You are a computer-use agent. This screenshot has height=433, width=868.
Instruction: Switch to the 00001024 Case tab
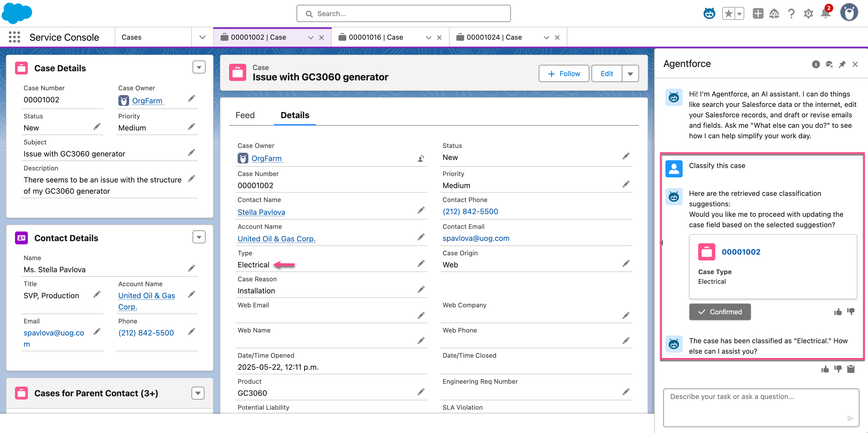(x=494, y=37)
